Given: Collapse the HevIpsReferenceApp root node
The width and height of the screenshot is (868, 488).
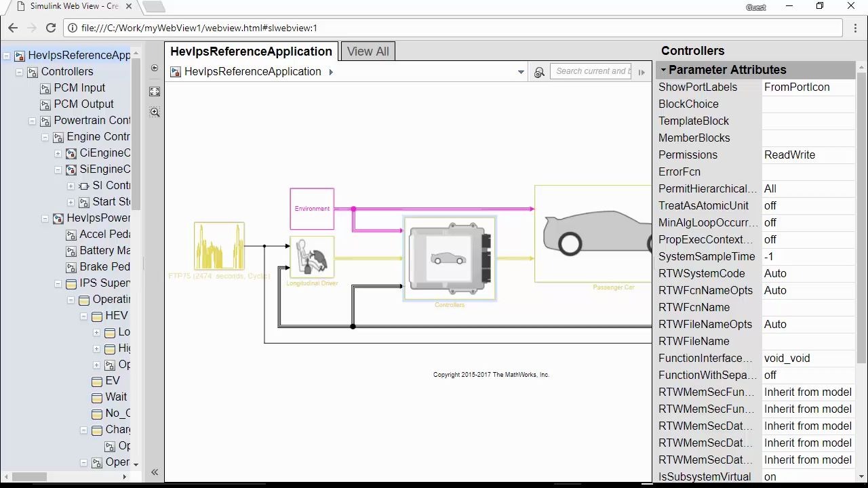Looking at the screenshot, I should (6, 56).
